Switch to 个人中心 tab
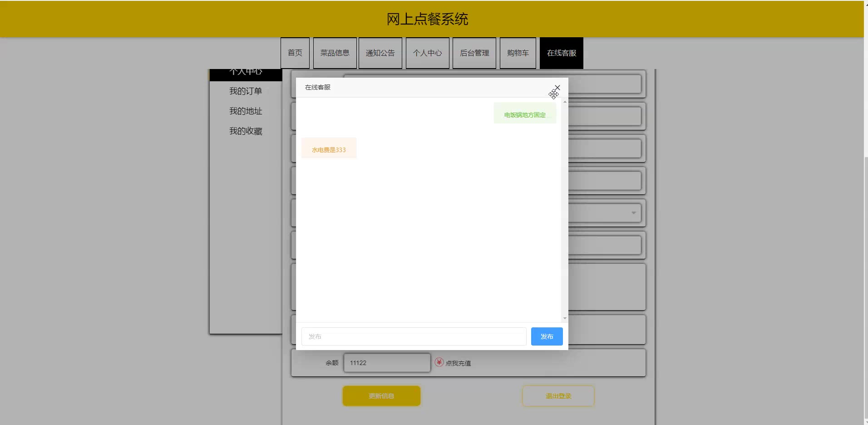 (427, 53)
